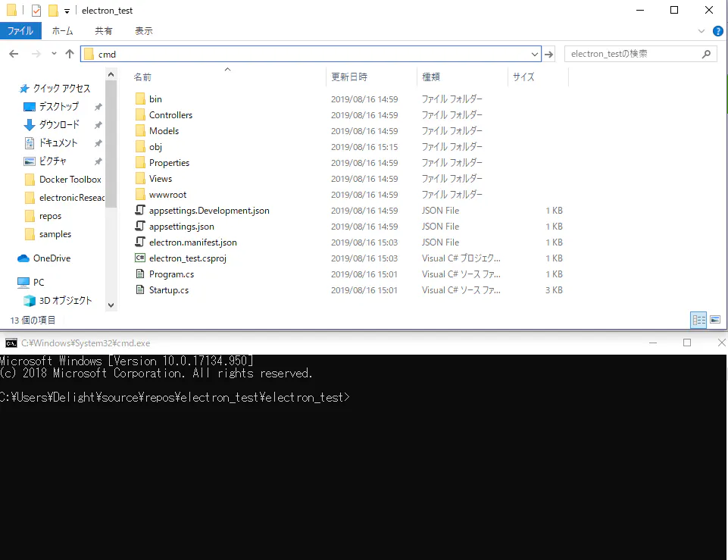728x560 pixels.
Task: Click the back navigation arrow
Action: 14,54
